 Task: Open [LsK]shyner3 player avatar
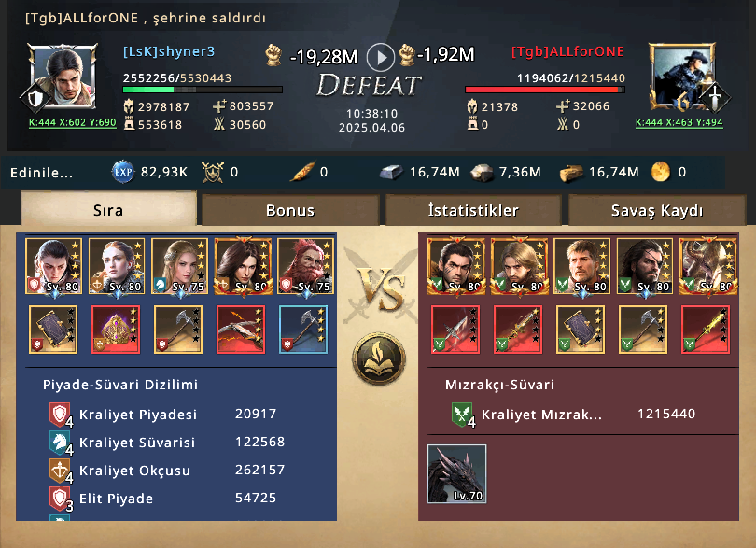click(63, 77)
